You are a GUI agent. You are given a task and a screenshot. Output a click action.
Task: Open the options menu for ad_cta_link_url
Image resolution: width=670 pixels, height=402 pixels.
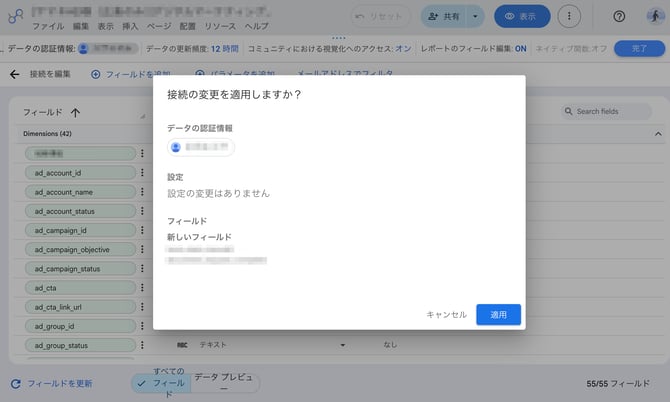pyautogui.click(x=142, y=307)
